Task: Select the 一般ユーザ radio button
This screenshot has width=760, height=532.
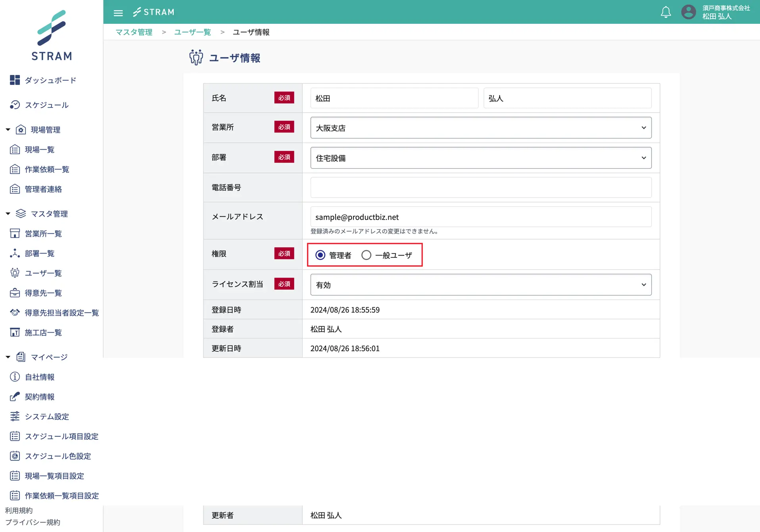Action: (x=366, y=255)
